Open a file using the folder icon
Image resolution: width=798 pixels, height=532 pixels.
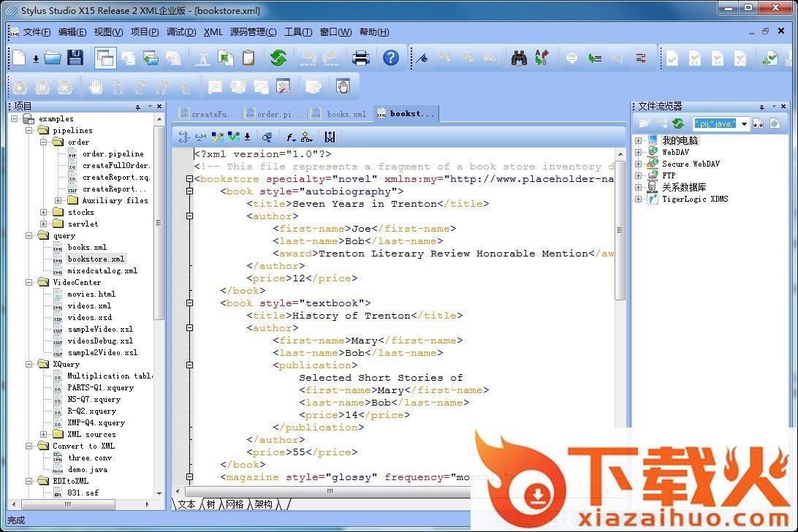tap(53, 58)
